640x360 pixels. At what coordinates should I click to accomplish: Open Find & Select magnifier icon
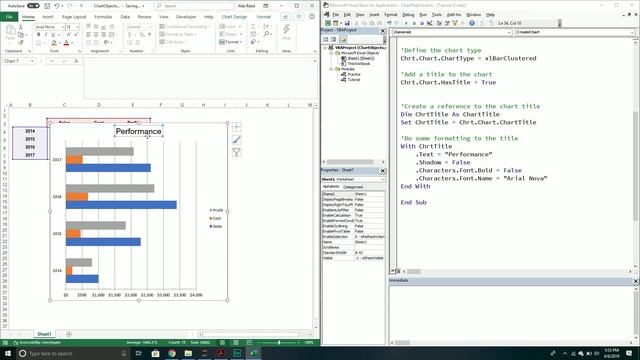point(267,34)
